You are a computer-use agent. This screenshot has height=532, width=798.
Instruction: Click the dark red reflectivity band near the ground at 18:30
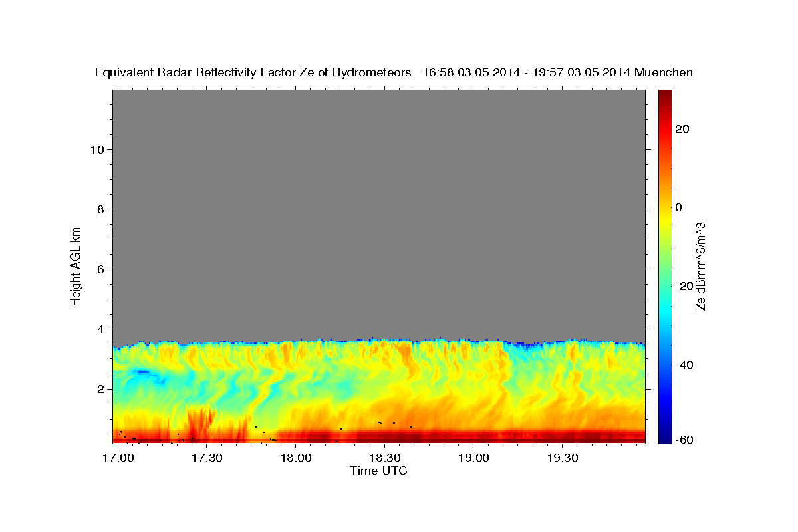[x=384, y=436]
